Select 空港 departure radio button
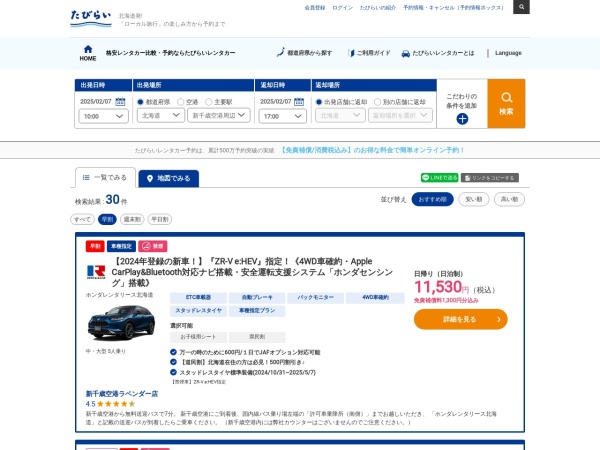600x450 pixels. click(x=181, y=102)
